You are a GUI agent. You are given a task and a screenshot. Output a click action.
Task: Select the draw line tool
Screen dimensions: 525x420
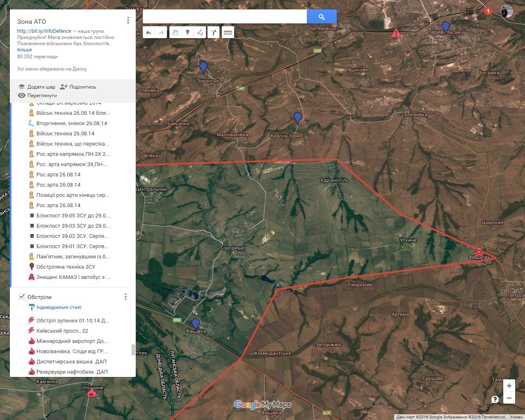pyautogui.click(x=200, y=32)
